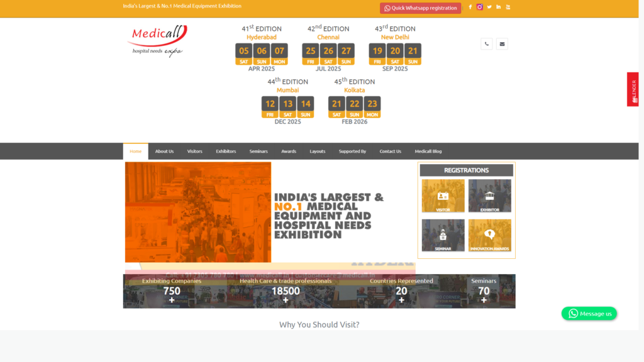Open the LinkedIn icon link
644x362 pixels.
[x=499, y=7]
